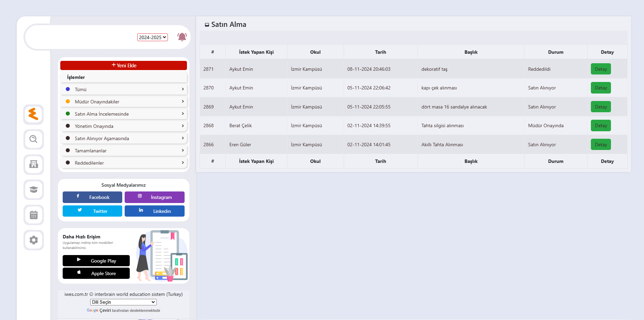This screenshot has width=644, height=320.
Task: Open the İnstagram social button
Action: pyautogui.click(x=155, y=197)
